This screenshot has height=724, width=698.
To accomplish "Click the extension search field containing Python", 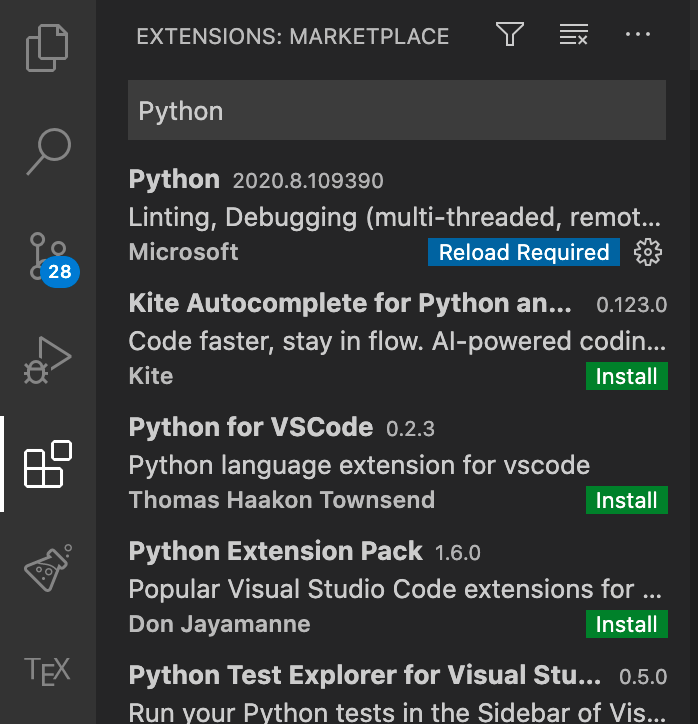I will click(x=397, y=110).
